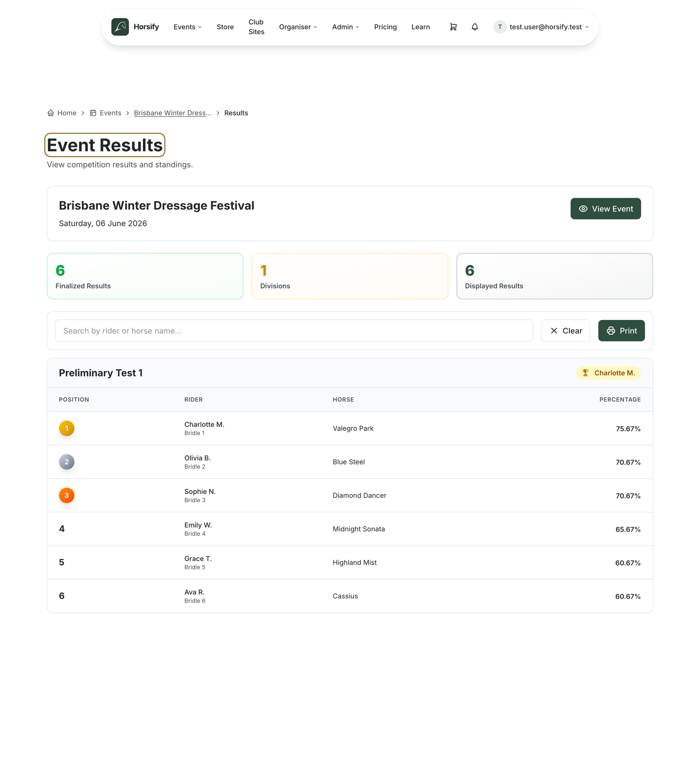Expand the Admin nav dropdown
Viewport: 700px width, 774px height.
pos(346,27)
